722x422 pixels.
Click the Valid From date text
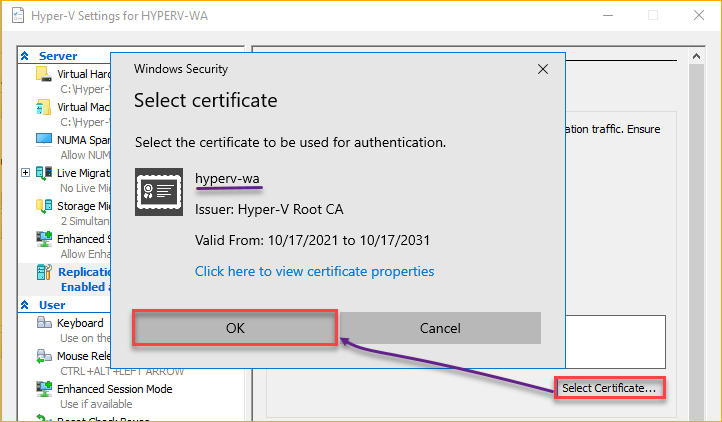[x=312, y=240]
